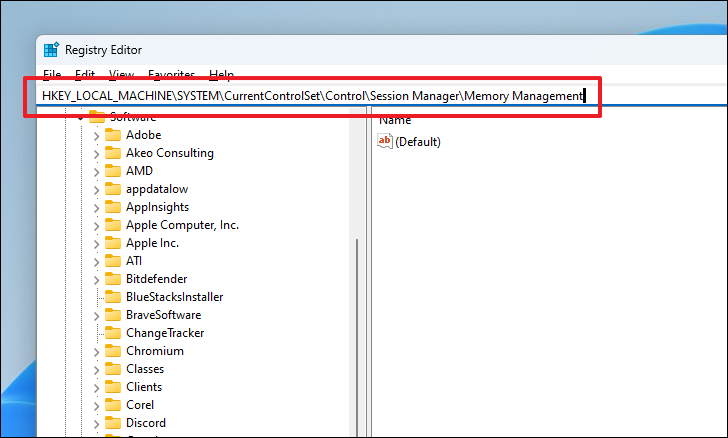
Task: Click the Corel folder icon
Action: tap(113, 405)
